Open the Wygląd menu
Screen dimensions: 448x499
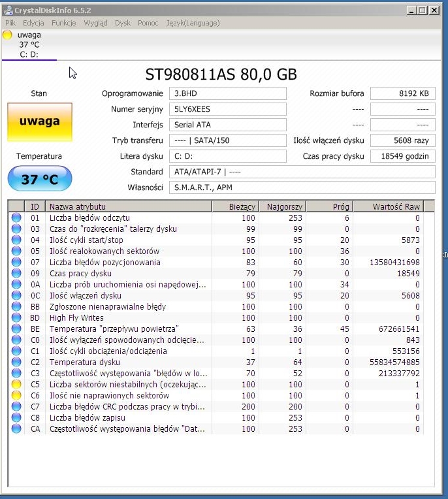[x=95, y=23]
